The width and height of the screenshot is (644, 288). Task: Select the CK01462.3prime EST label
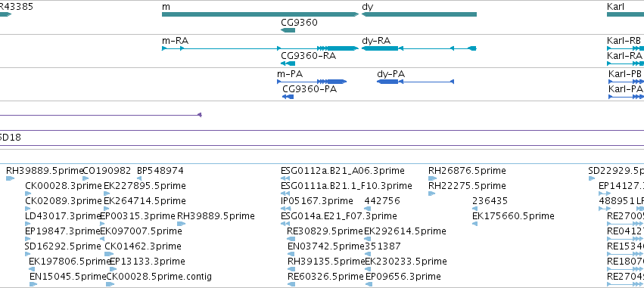(x=143, y=246)
